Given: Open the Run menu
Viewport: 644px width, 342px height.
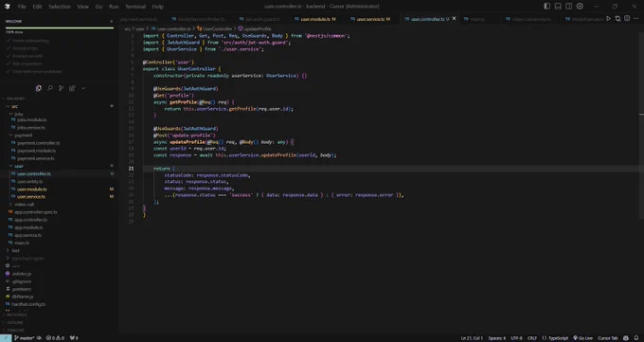Looking at the screenshot, I should 114,7.
